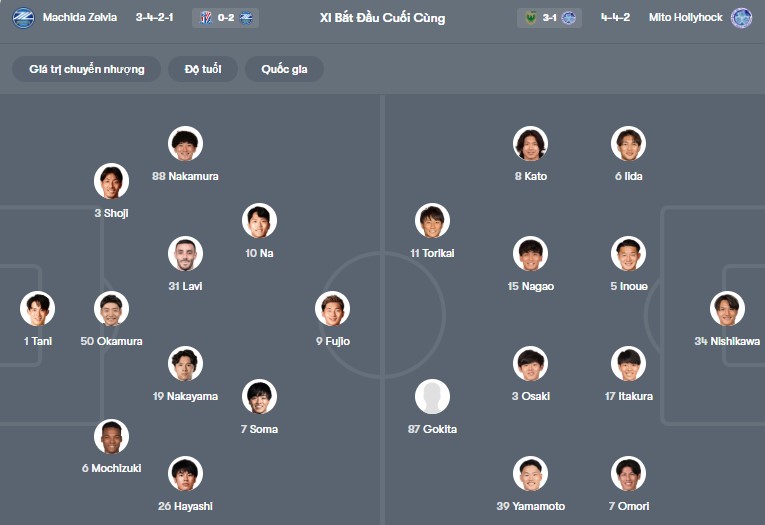
Task: Click the 11 Torikai player label
Action: click(432, 253)
